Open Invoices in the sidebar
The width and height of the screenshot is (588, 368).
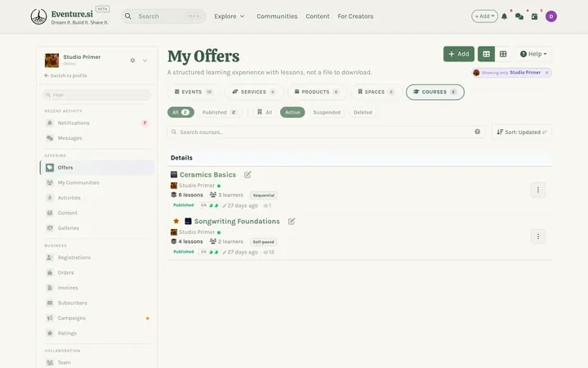pos(97,288)
